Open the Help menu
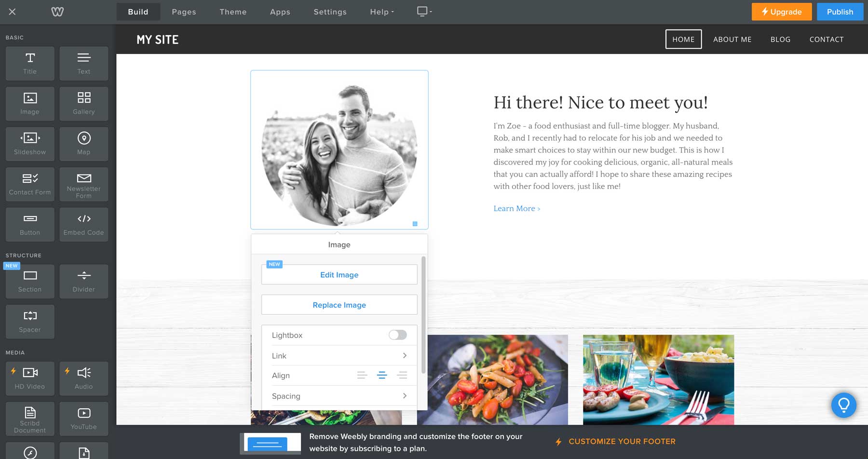The image size is (868, 459). (381, 12)
